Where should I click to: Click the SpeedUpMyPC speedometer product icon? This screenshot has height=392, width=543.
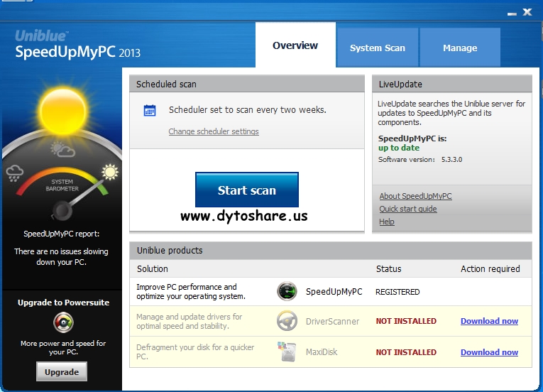(287, 291)
